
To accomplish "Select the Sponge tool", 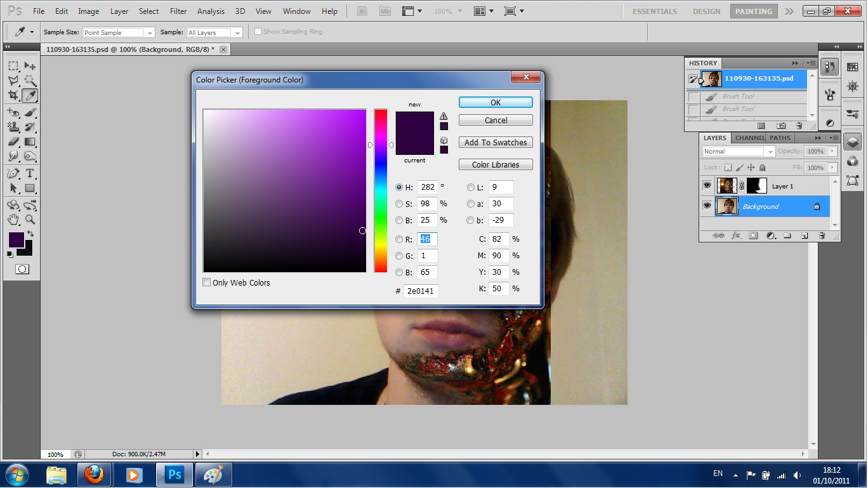I will (x=30, y=156).
